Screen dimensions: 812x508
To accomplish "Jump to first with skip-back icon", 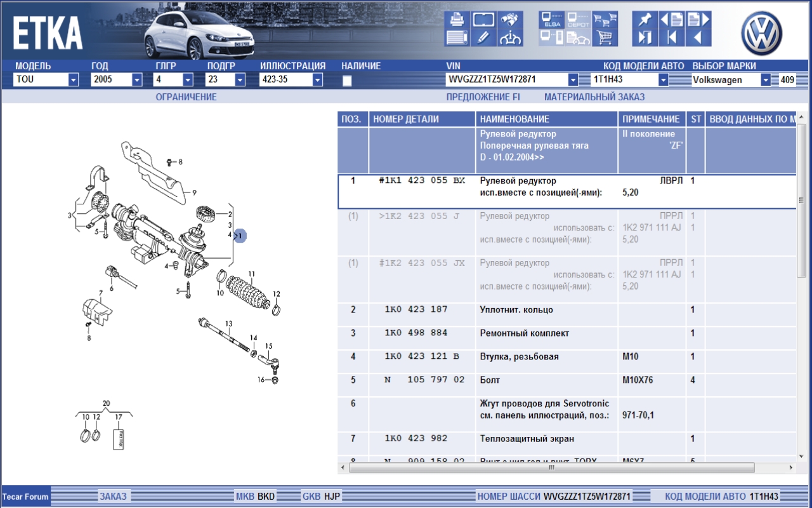I will (671, 37).
